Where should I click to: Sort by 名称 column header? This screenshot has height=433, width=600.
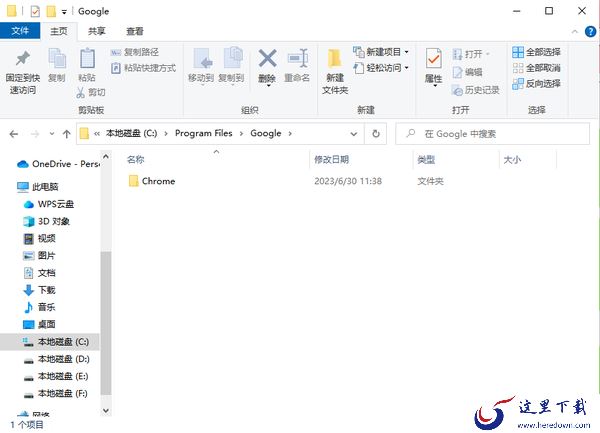[x=135, y=160]
